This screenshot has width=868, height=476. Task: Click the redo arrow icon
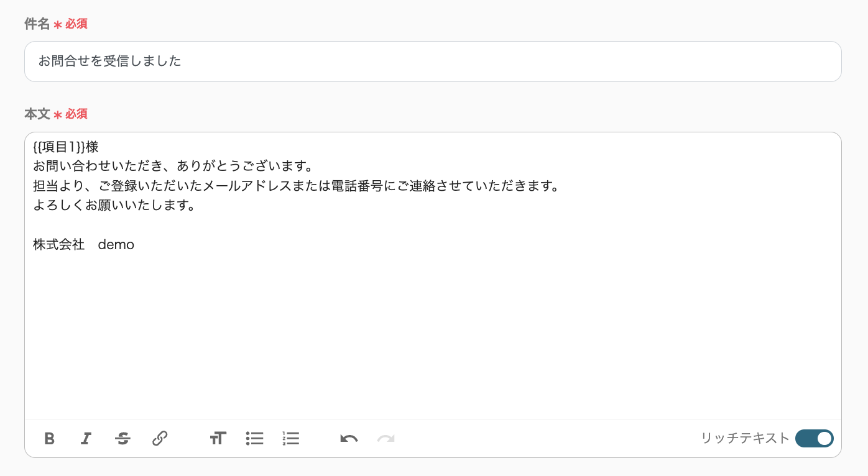385,439
